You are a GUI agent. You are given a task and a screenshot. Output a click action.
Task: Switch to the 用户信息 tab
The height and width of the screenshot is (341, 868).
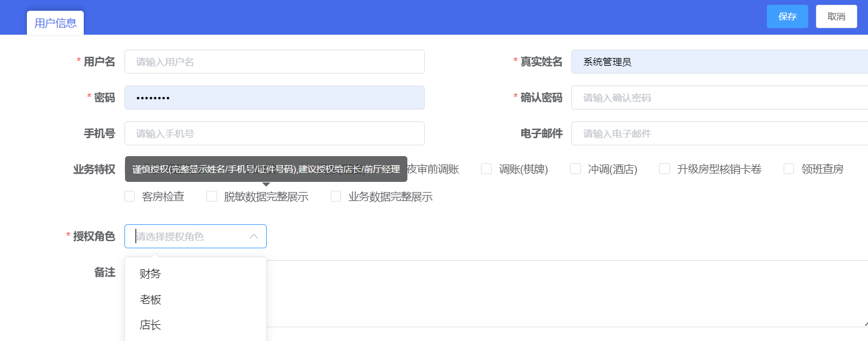click(x=55, y=23)
